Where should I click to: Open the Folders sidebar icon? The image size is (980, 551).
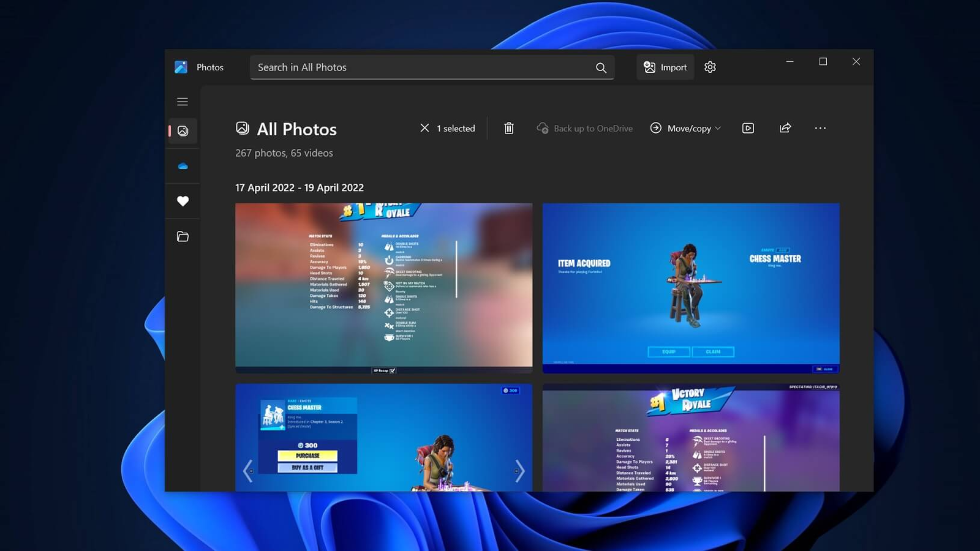183,236
